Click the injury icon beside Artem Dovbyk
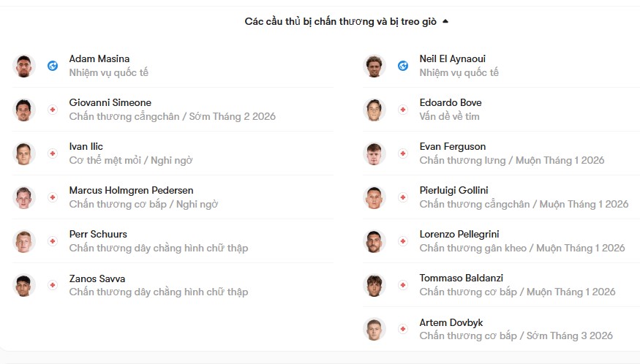Screen dimensions: 640x364 coord(403,329)
